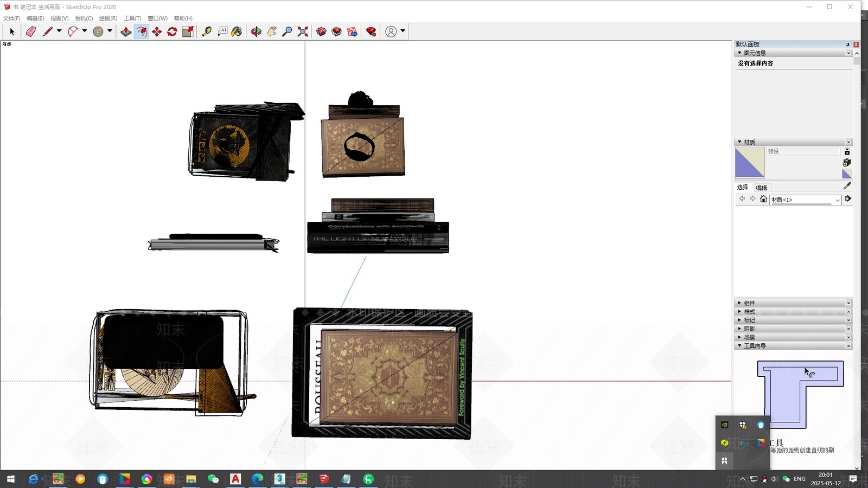
Task: Activate the Line pencil tool
Action: point(48,32)
